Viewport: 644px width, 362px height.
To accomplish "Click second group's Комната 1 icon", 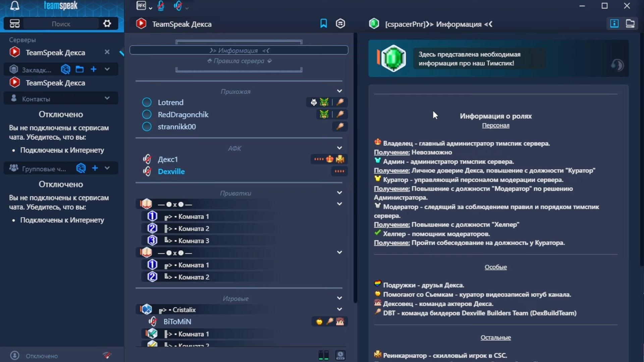I will click(x=152, y=265).
